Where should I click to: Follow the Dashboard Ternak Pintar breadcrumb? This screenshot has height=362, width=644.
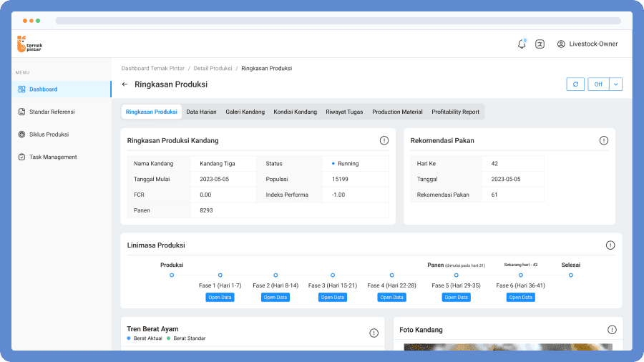pyautogui.click(x=153, y=68)
